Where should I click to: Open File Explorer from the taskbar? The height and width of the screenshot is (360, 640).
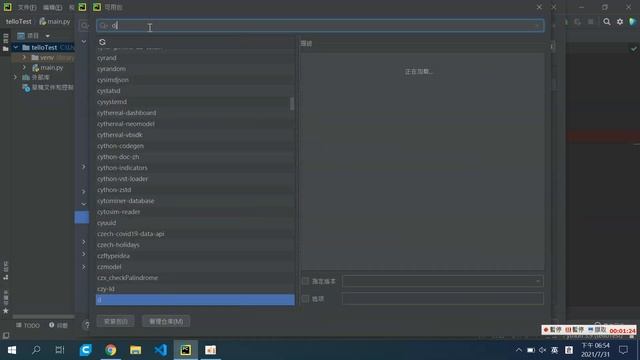(136, 350)
